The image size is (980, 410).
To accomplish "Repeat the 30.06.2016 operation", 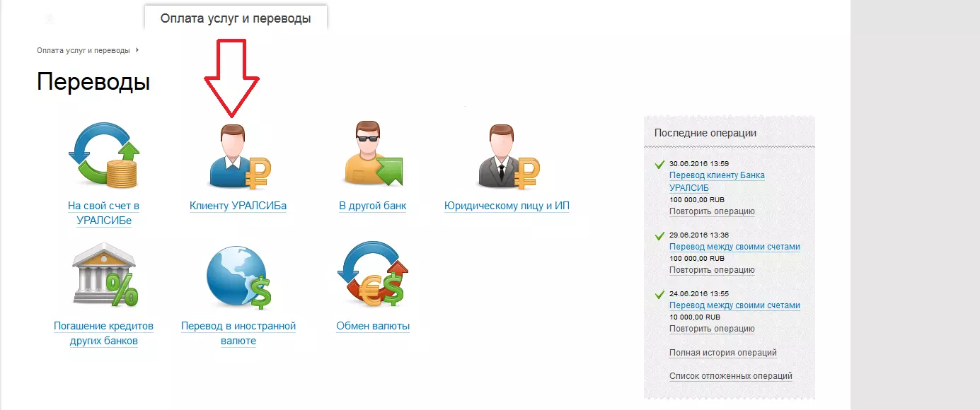I will click(712, 211).
